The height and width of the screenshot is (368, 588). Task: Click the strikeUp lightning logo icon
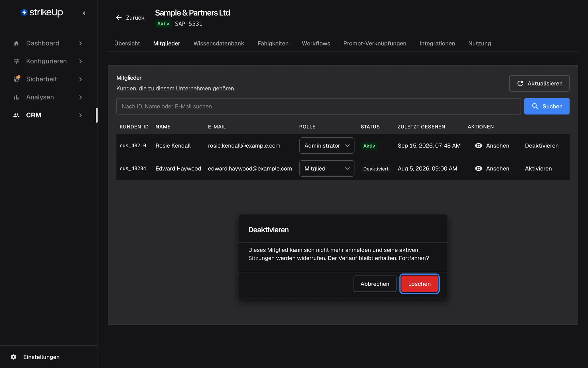point(24,12)
